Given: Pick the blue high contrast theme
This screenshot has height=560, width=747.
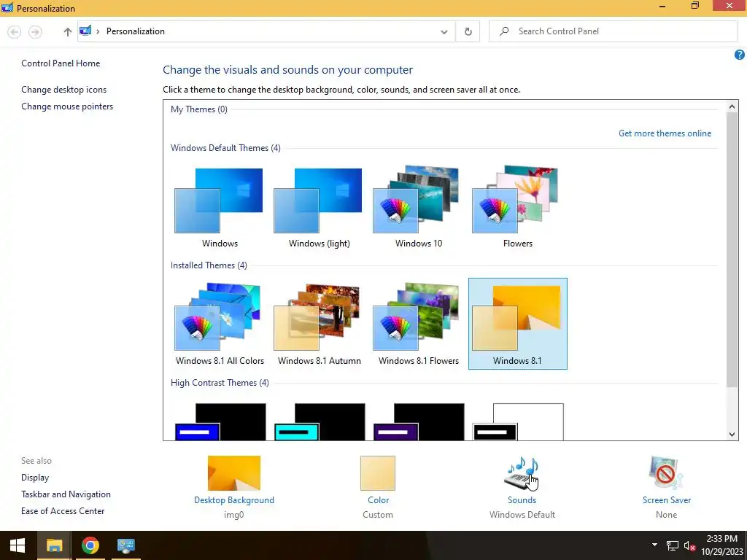Looking at the screenshot, I should click(x=220, y=422).
